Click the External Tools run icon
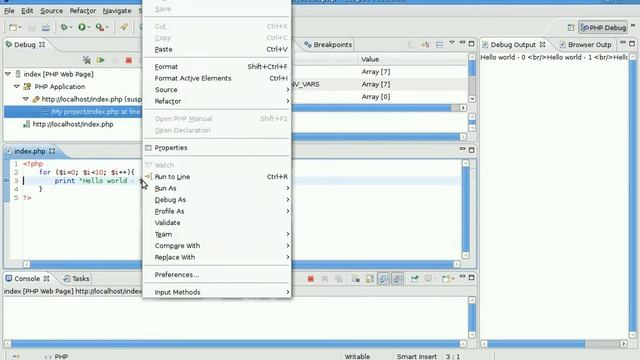This screenshot has width=640, height=360. (x=100, y=27)
